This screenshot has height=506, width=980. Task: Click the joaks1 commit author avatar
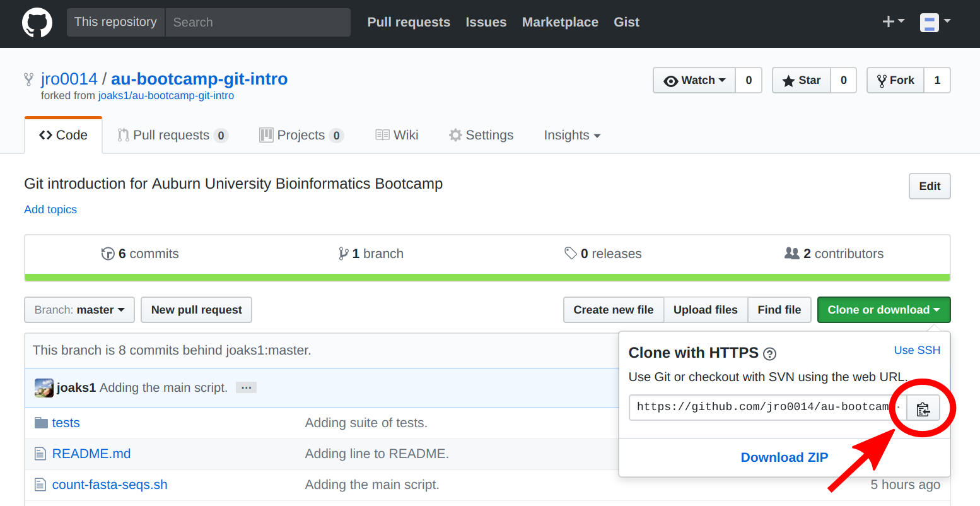click(44, 388)
